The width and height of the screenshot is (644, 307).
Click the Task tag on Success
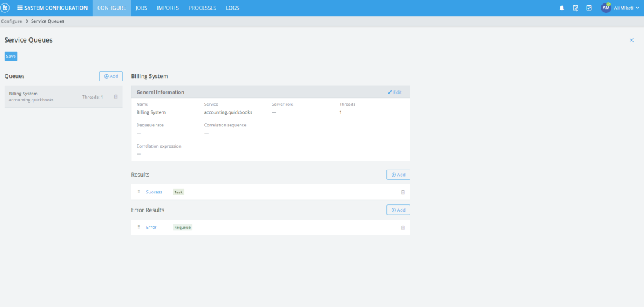pyautogui.click(x=178, y=192)
